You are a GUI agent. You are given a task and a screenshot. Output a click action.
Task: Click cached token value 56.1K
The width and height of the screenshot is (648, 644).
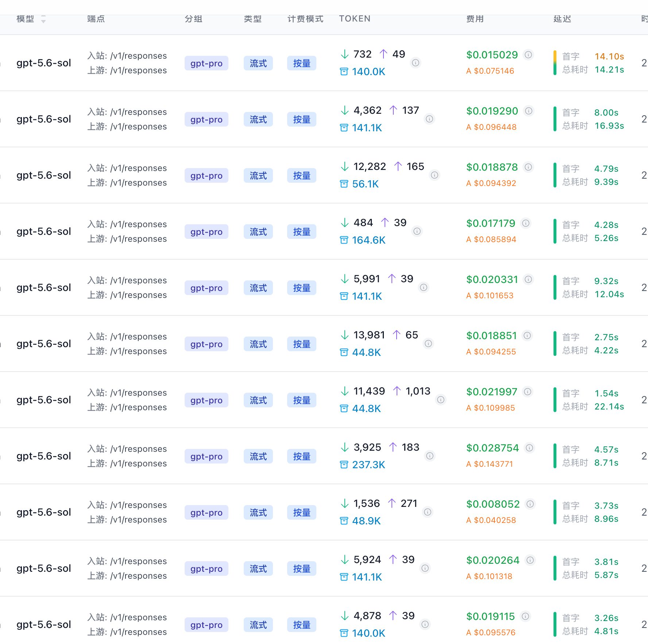tap(365, 184)
